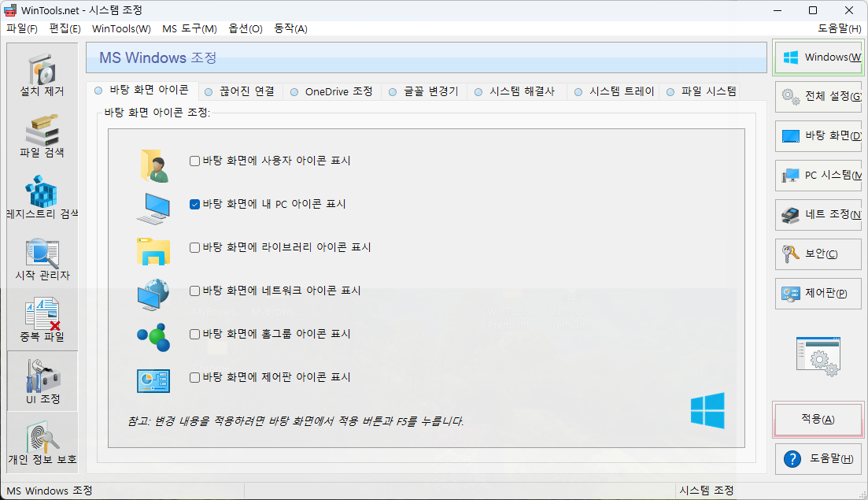
Task: Enable 사용자 아이콘 표시 checkbox
Action: [x=194, y=161]
